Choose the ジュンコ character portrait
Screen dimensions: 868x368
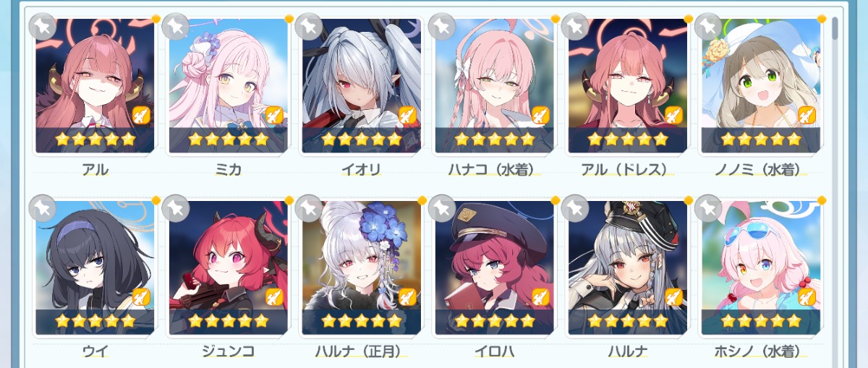228,268
